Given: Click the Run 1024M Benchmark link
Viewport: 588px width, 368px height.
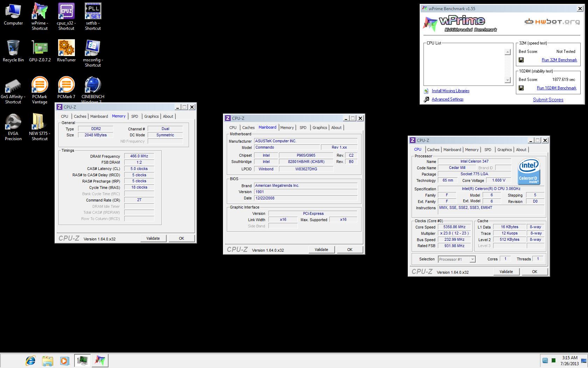Looking at the screenshot, I should (556, 88).
